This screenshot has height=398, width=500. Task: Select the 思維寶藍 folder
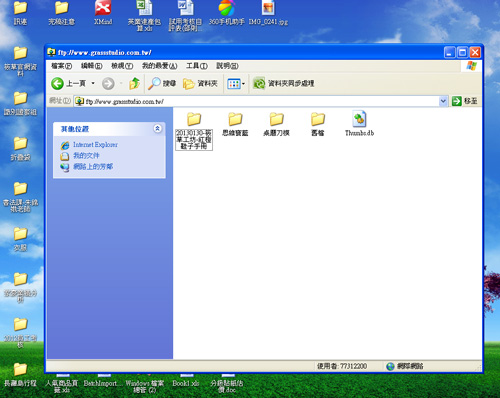pyautogui.click(x=235, y=124)
